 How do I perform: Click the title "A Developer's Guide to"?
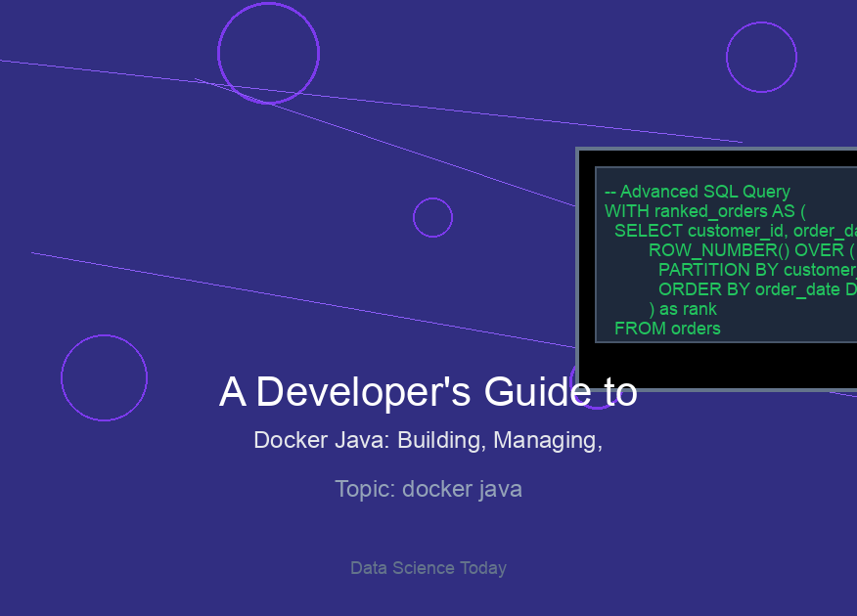click(x=428, y=391)
